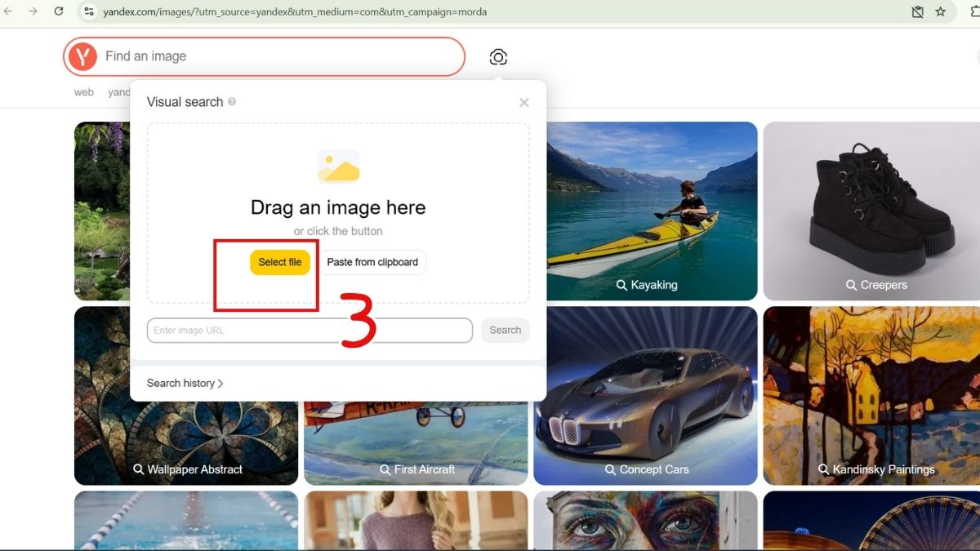Open visual search via the camera icon

click(x=498, y=56)
